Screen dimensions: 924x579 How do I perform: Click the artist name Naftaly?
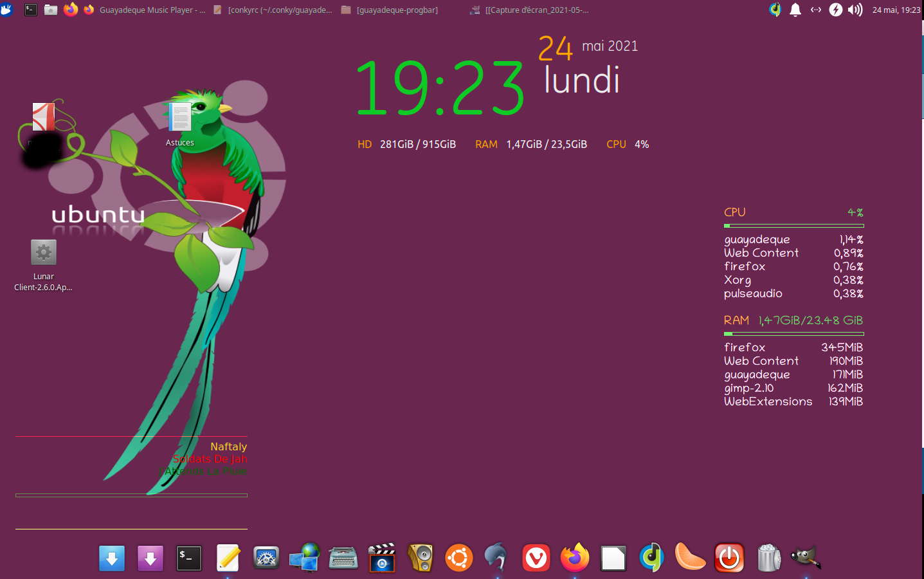click(228, 446)
